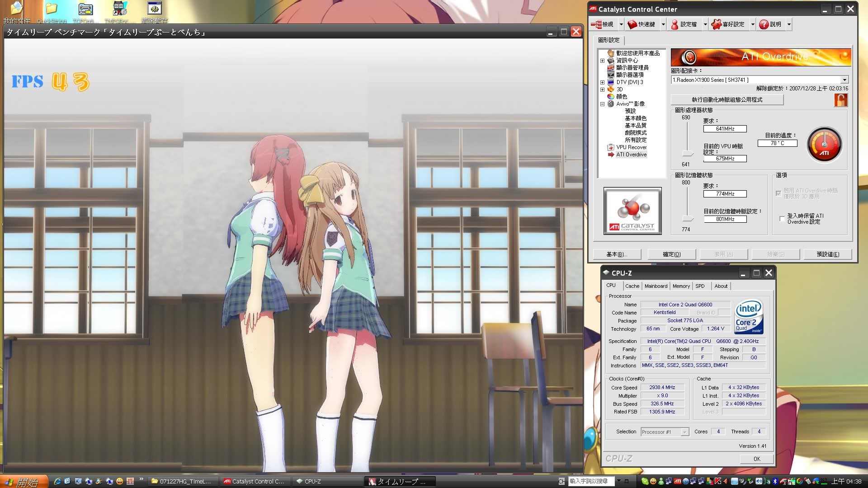Select the 顏色 color tree item
The width and height of the screenshot is (868, 488).
click(622, 97)
